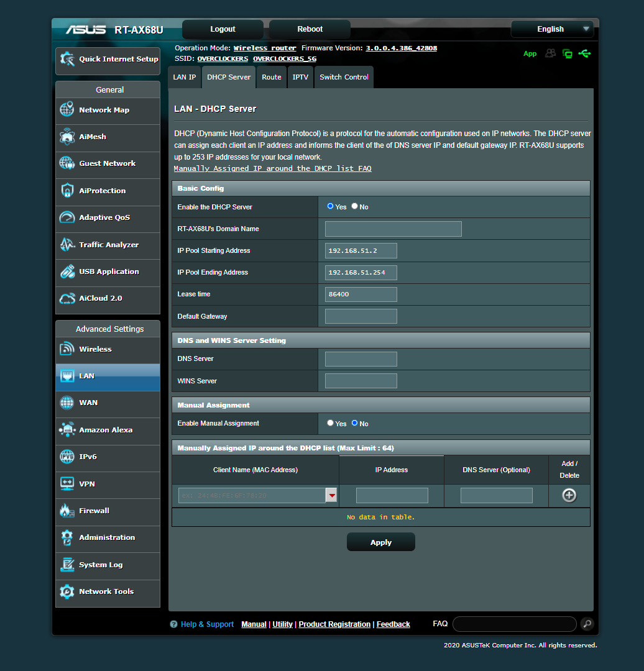This screenshot has width=644, height=671.
Task: Open the Firewall flame icon
Action: (x=67, y=511)
